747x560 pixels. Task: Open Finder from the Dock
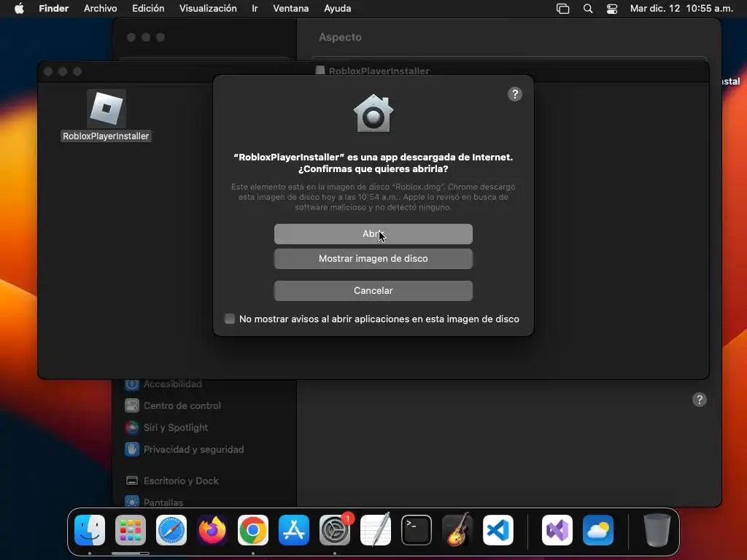[90, 530]
